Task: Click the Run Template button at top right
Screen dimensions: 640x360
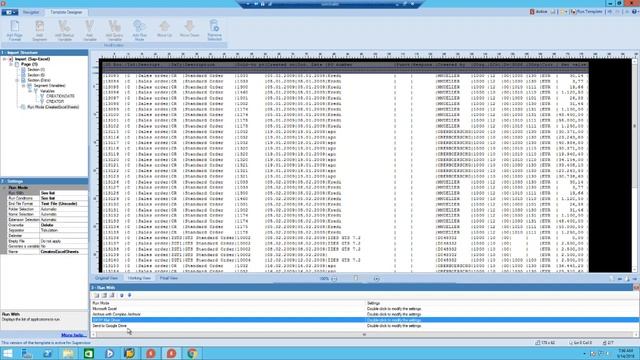Action: tap(586, 12)
